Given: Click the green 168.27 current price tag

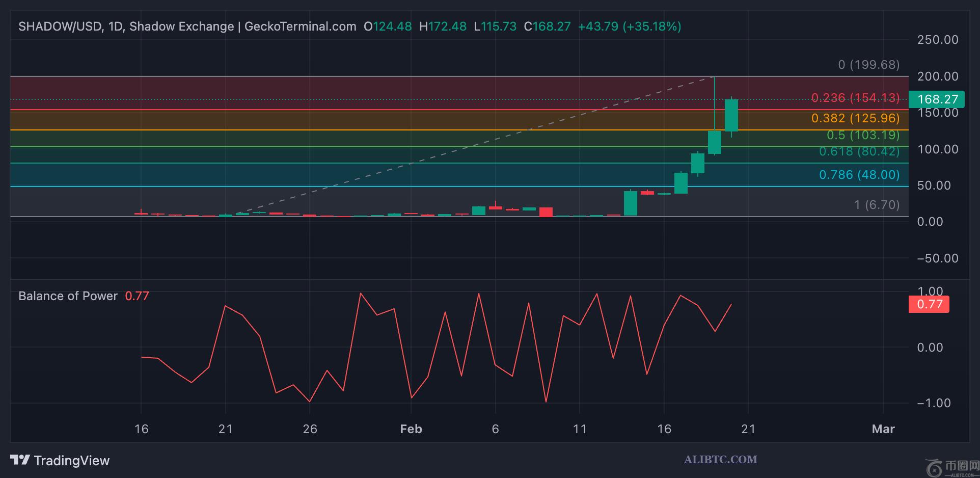Looking at the screenshot, I should 937,99.
